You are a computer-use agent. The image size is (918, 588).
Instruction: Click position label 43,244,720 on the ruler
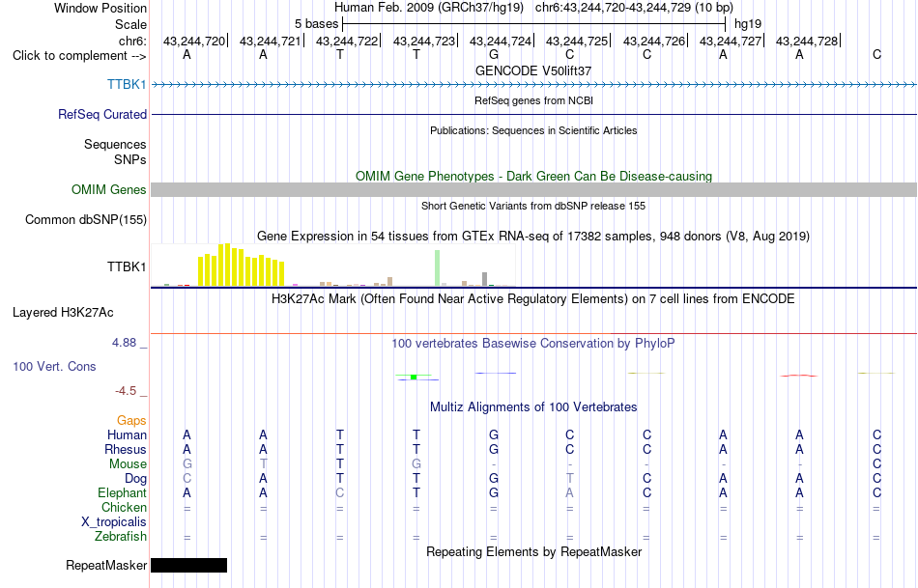point(194,41)
